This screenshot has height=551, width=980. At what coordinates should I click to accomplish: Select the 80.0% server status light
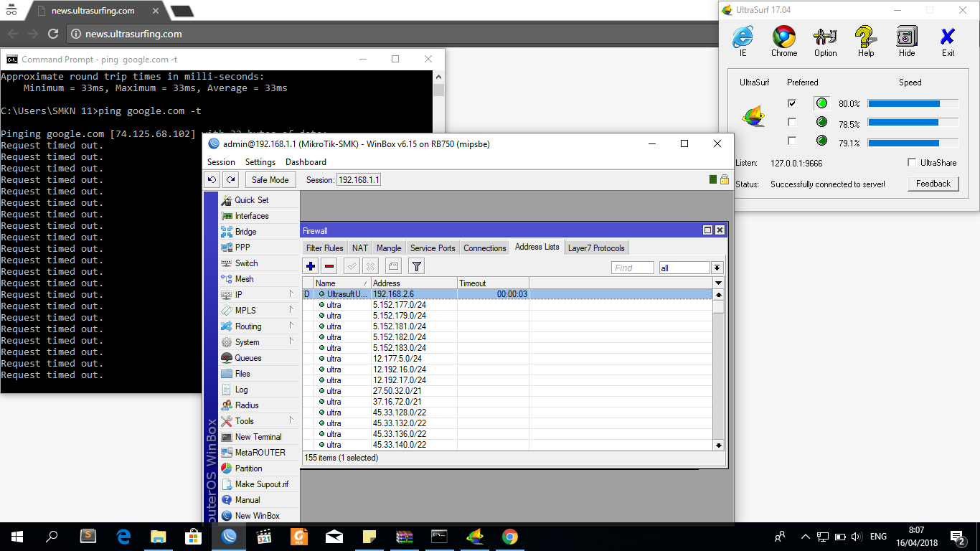[821, 103]
